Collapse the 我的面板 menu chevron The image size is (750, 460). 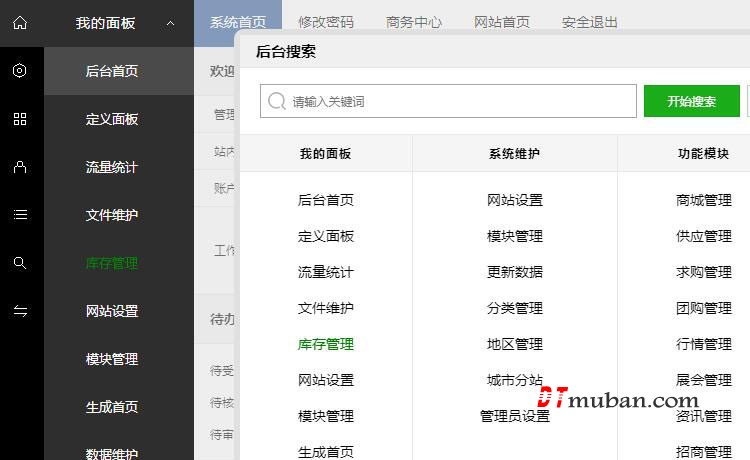coord(171,23)
